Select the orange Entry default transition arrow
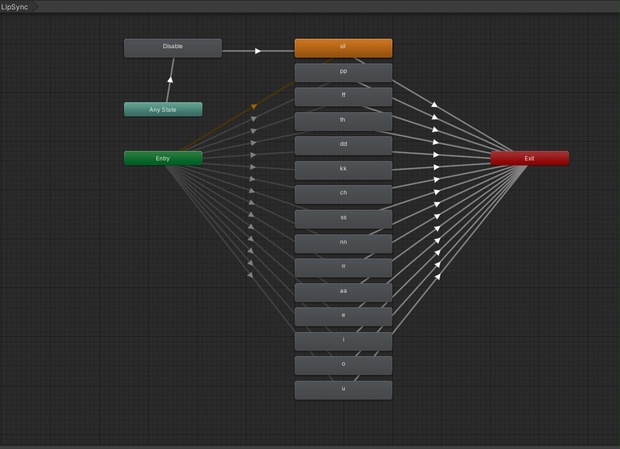This screenshot has width=620, height=449. pos(254,106)
